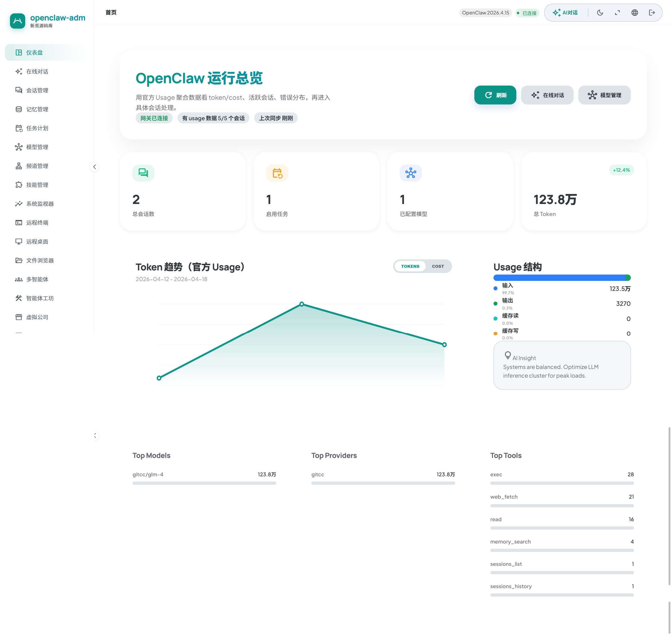Click the blue Usage 结构 input bar
Screen dimensions: 672x635
pos(559,278)
